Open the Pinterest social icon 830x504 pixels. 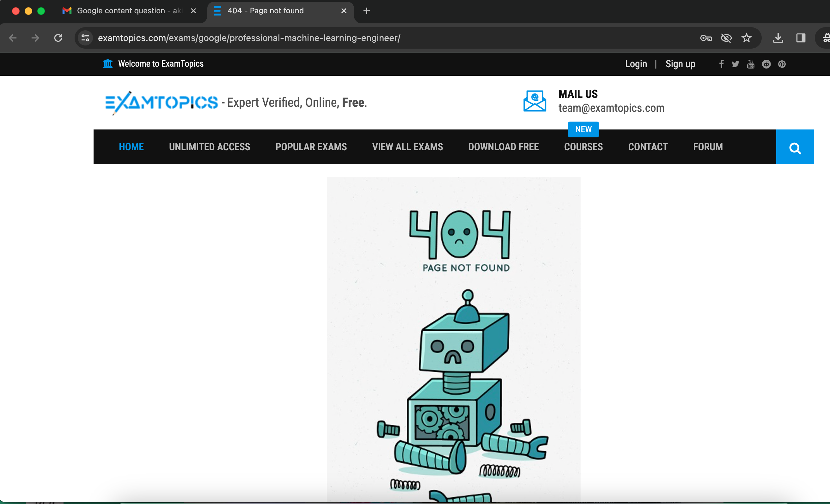click(x=782, y=64)
